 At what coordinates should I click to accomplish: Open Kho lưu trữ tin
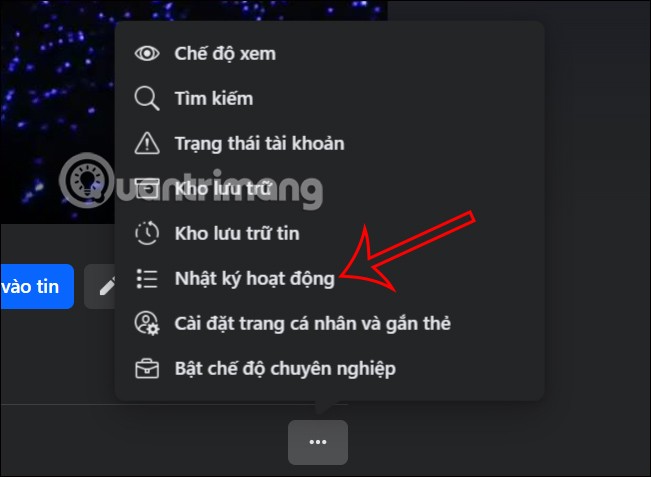pos(329,233)
